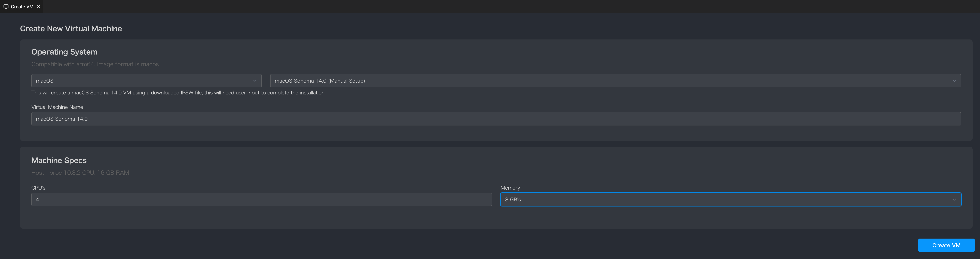Click the chevron of the Sonoma version dropdown
The image size is (980, 259).
[x=954, y=81]
